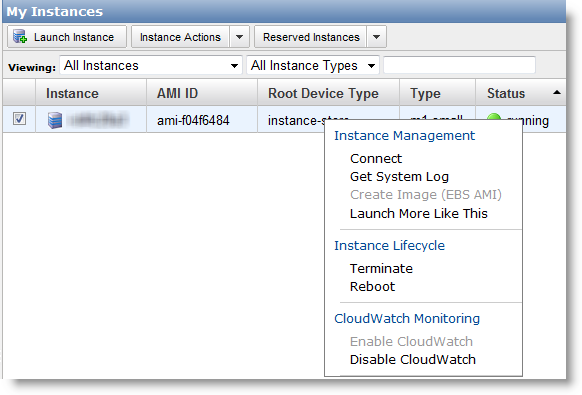The height and width of the screenshot is (395, 582).
Task: Sort by the AMI ID column header
Action: pos(177,93)
